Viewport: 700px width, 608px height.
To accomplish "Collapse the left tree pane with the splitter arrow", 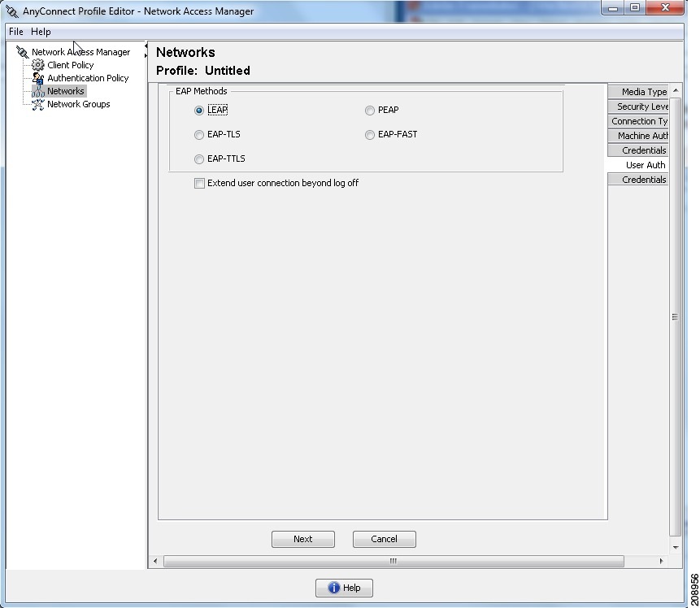I will pyautogui.click(x=146, y=46).
